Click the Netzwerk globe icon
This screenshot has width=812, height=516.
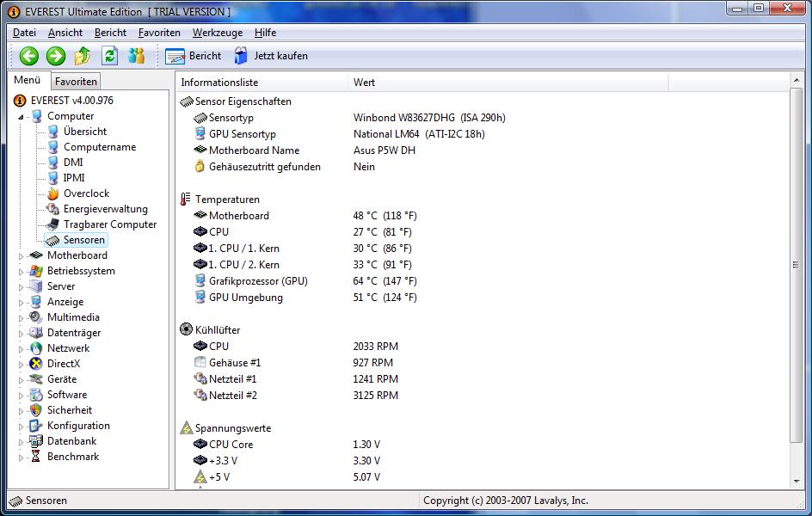[36, 348]
